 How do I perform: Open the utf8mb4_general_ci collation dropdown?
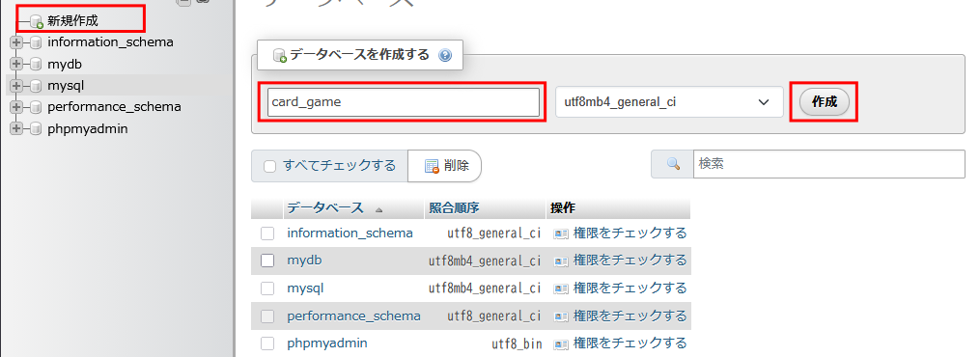pos(669,101)
